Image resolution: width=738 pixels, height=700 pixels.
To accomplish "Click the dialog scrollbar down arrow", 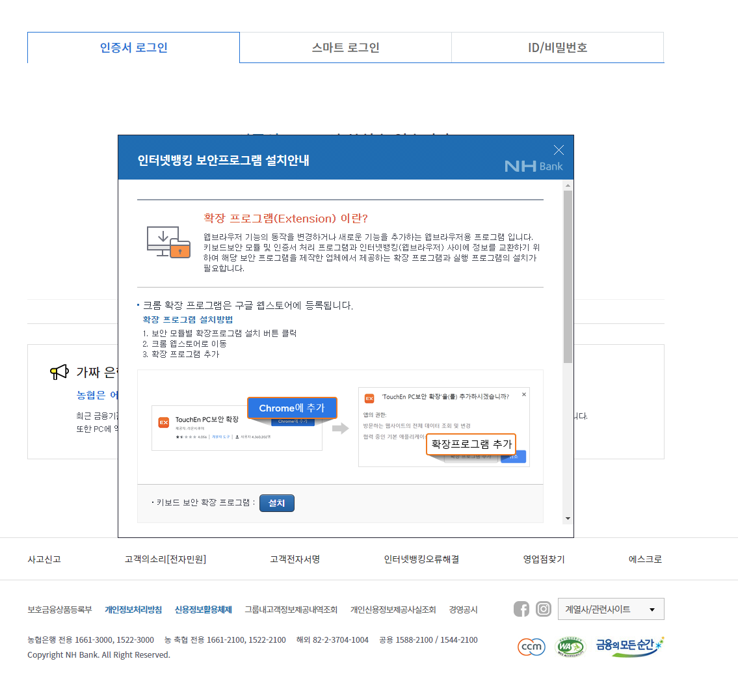I will (x=568, y=518).
